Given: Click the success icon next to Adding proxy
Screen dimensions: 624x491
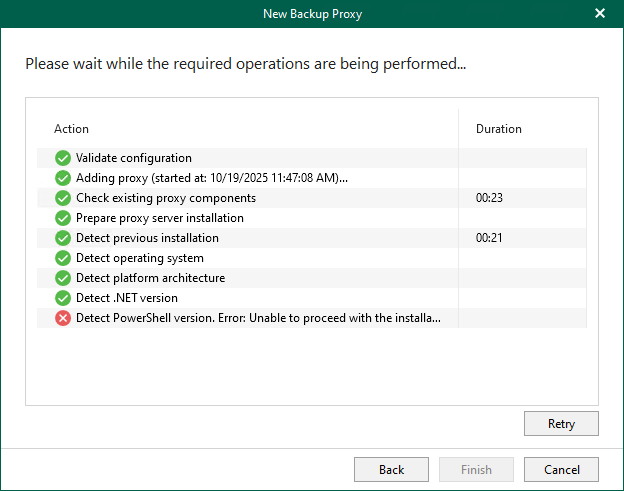Looking at the screenshot, I should coord(63,178).
